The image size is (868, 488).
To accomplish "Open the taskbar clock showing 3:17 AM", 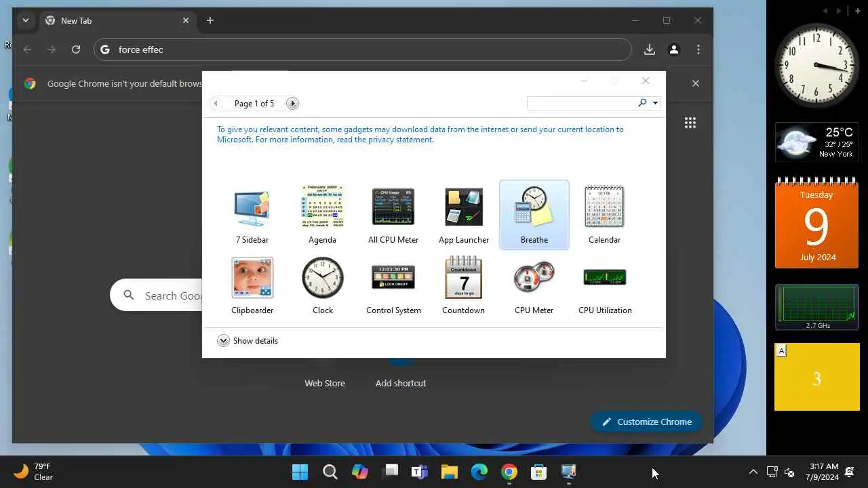I will tap(824, 472).
